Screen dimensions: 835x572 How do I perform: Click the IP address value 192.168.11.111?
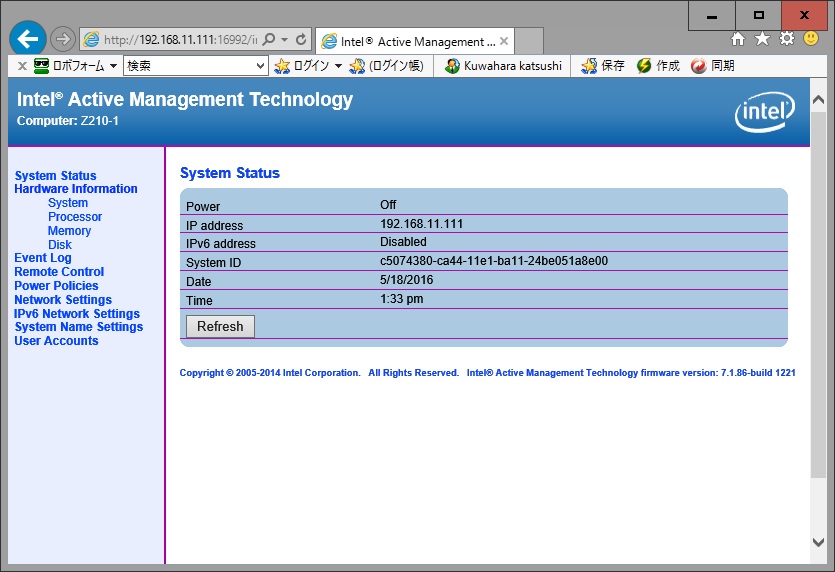point(421,224)
